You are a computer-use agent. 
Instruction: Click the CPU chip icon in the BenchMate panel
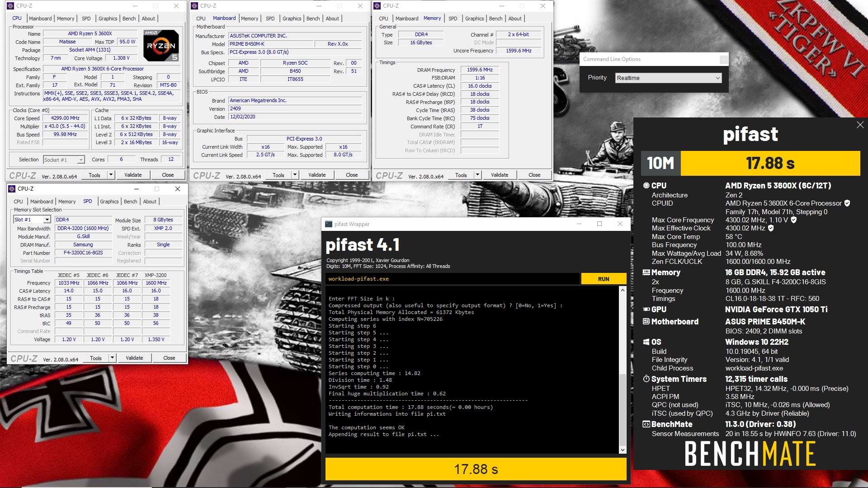coord(646,186)
